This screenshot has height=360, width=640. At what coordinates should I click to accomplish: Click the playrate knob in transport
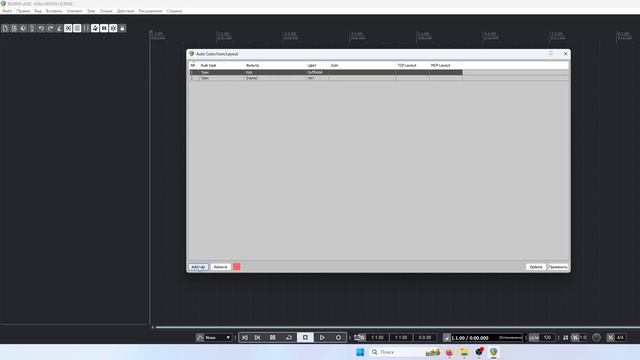tap(596, 338)
